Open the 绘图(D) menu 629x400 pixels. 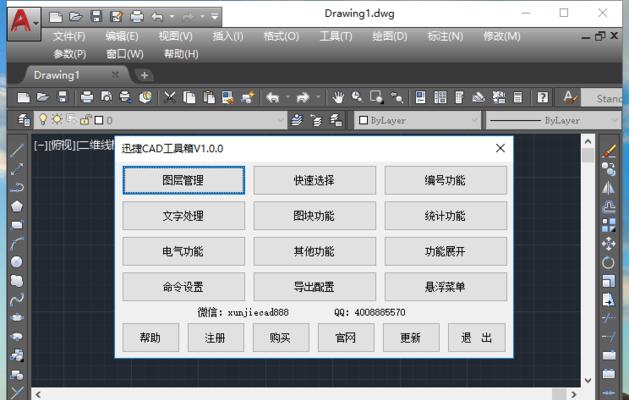(x=390, y=37)
